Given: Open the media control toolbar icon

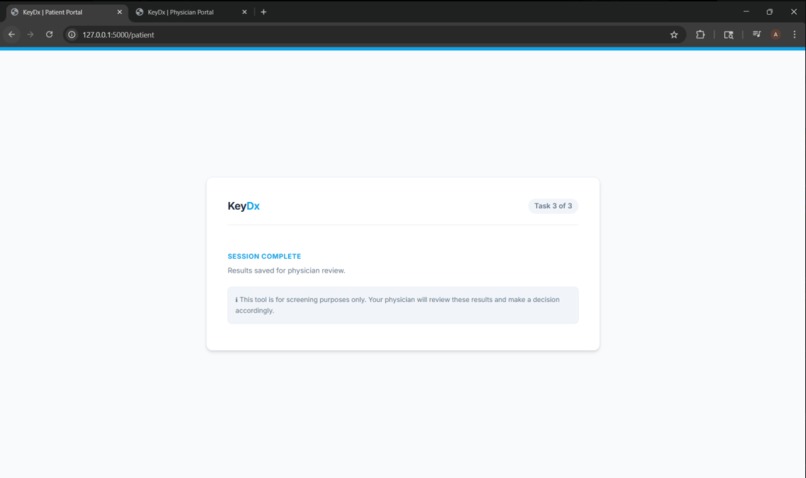Looking at the screenshot, I should click(757, 34).
